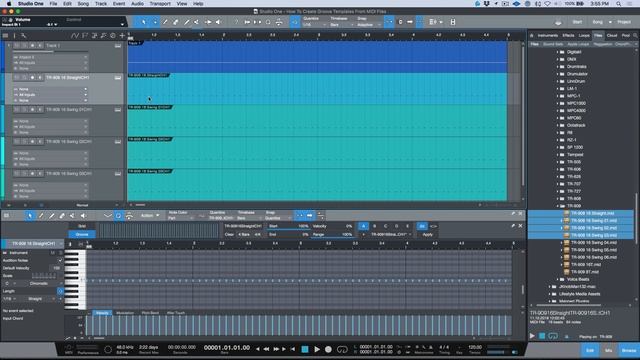Open Spotlight search in macOS menu bar

coord(619,3)
